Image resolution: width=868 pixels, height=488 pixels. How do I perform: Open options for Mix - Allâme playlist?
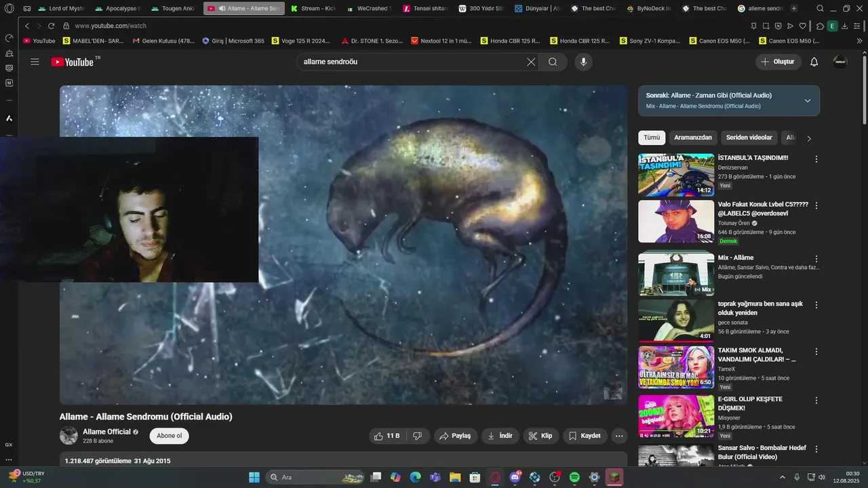(816, 259)
